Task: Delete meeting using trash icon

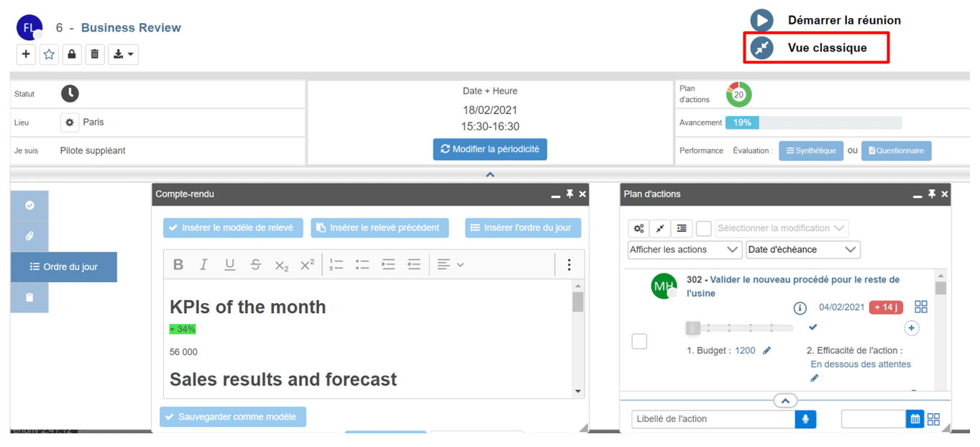Action: [95, 54]
